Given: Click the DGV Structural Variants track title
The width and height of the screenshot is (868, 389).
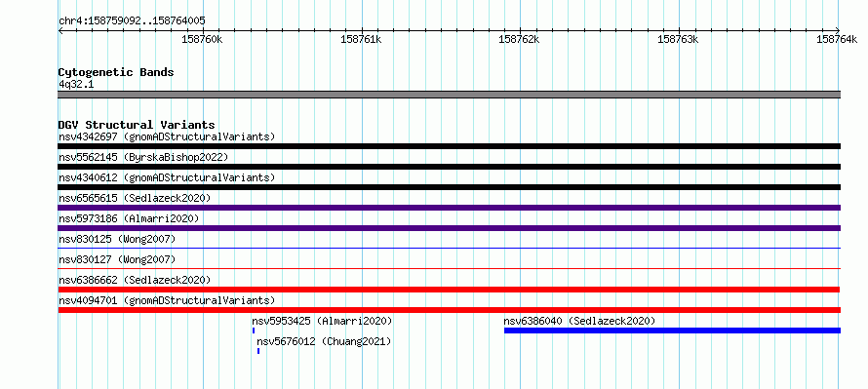Looking at the screenshot, I should tap(137, 125).
